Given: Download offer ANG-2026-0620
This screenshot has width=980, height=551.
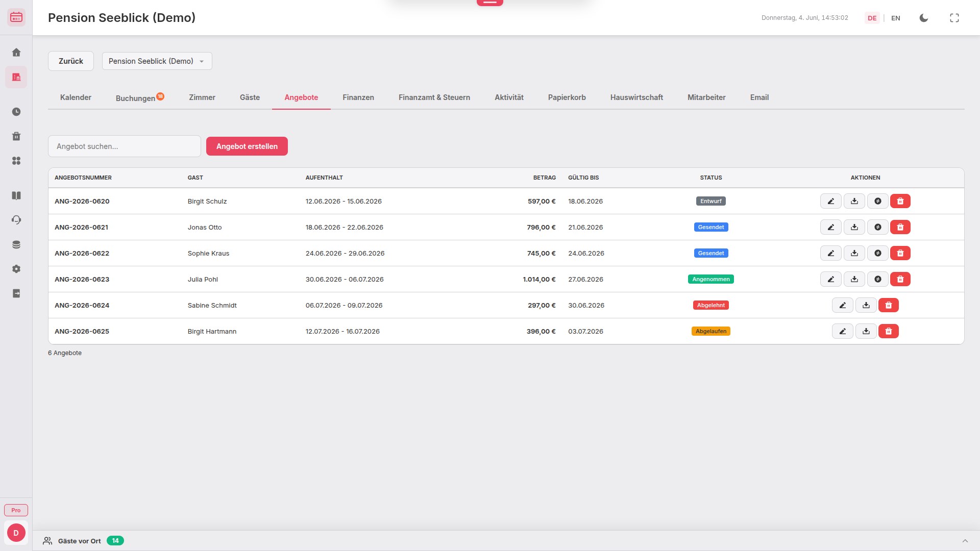Looking at the screenshot, I should (x=854, y=201).
